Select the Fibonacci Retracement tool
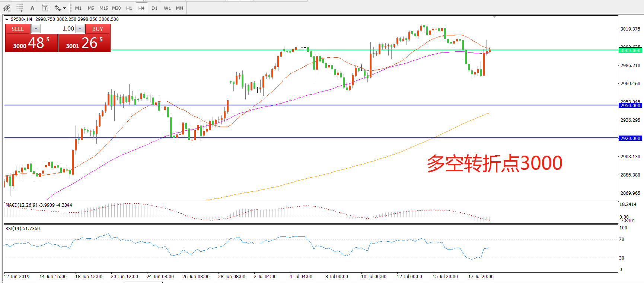 pyautogui.click(x=20, y=8)
